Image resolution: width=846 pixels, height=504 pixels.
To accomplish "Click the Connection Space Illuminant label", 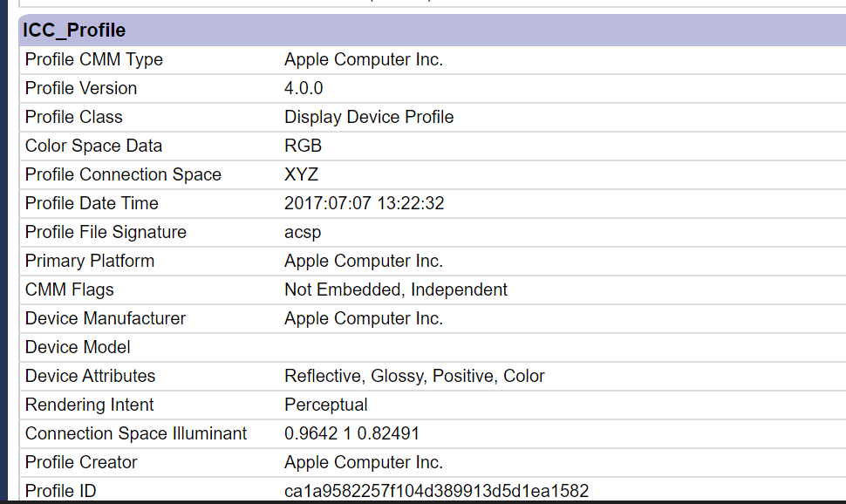I will point(136,434).
